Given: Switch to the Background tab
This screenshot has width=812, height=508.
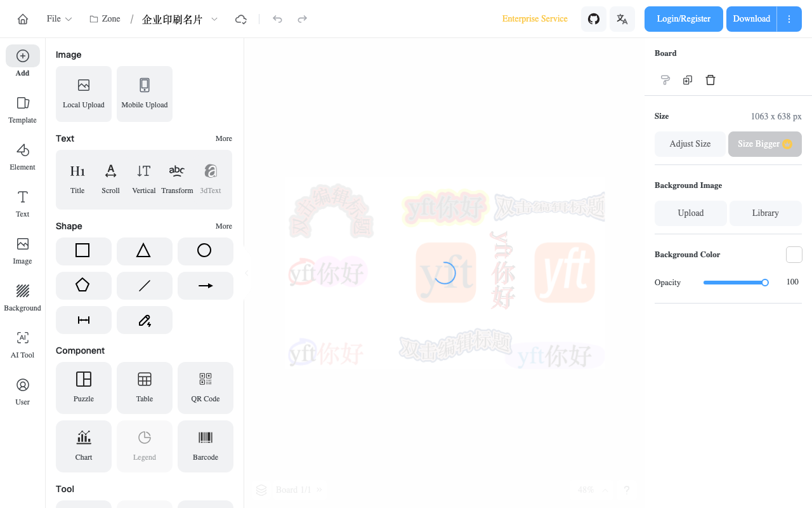Looking at the screenshot, I should click(23, 297).
